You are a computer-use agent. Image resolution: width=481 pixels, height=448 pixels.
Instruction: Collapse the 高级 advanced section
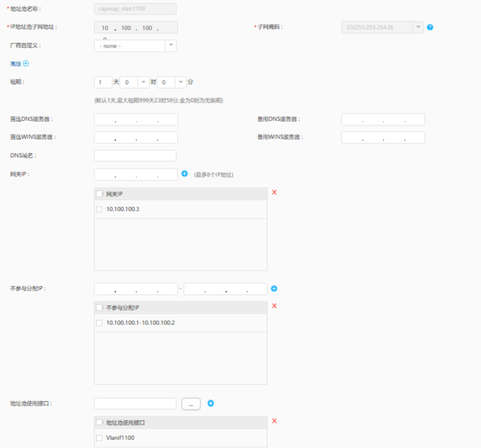pos(26,64)
